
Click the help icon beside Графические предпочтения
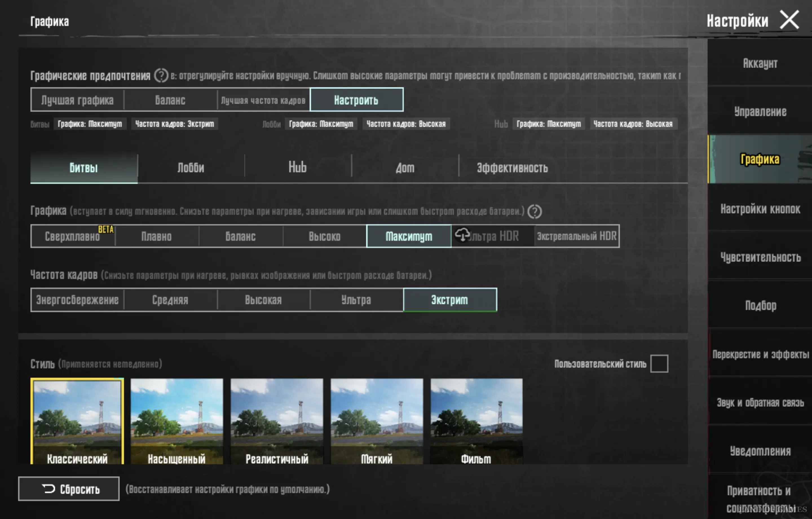161,75
